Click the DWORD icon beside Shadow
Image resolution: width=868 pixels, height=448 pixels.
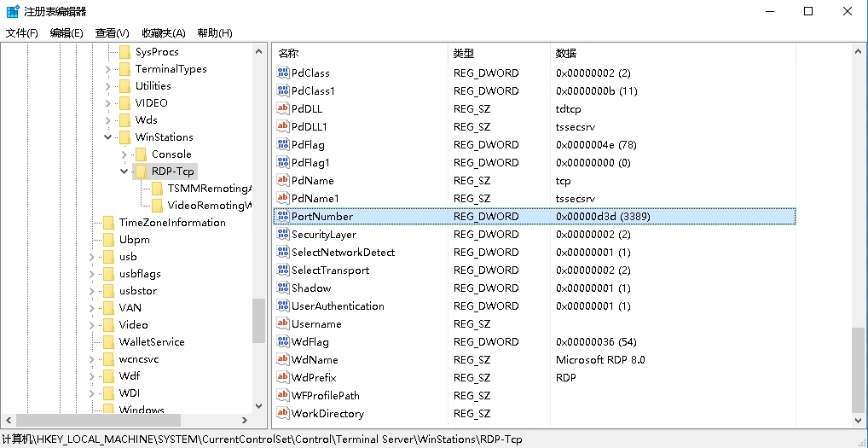(x=282, y=288)
